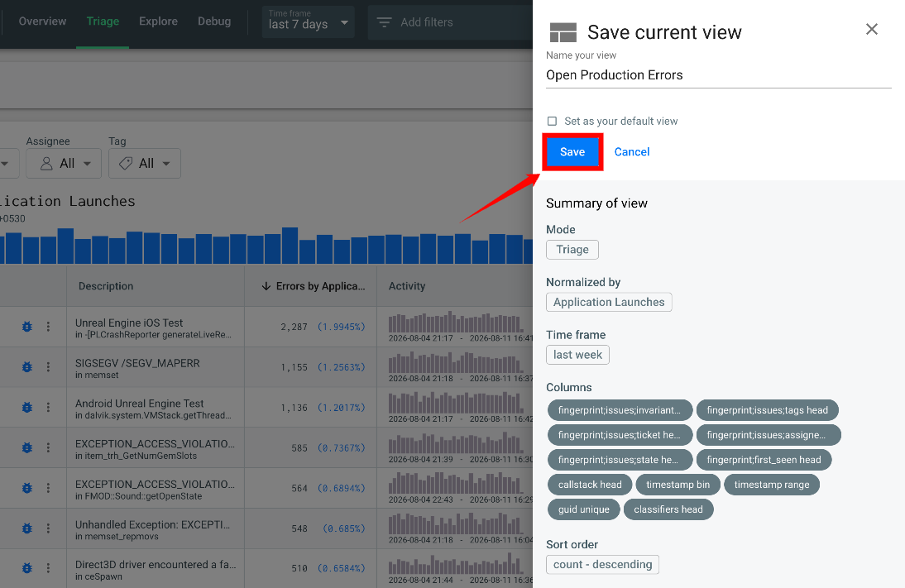This screenshot has height=588, width=905.
Task: Open Android Unreal Engine Test error
Action: pyautogui.click(x=139, y=404)
